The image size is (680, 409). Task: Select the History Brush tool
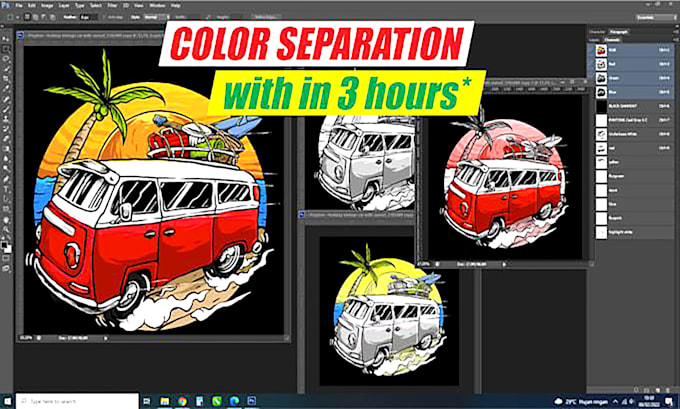(x=6, y=129)
